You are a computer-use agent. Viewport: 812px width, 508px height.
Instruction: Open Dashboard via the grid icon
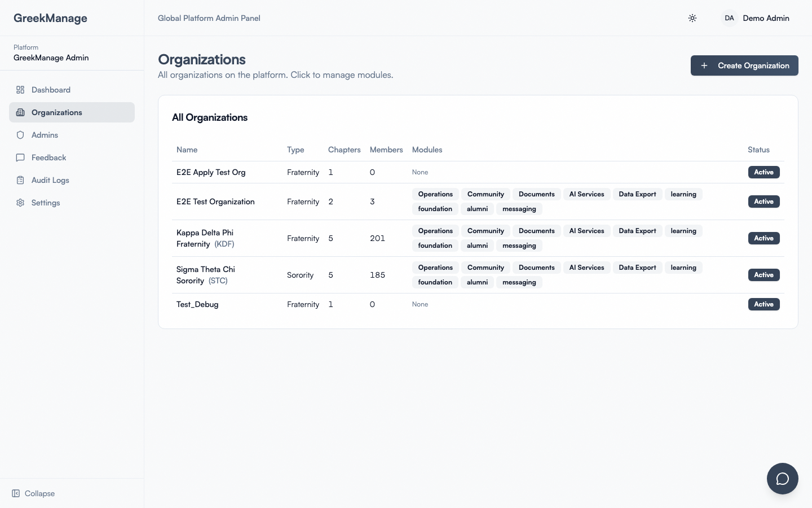[20, 90]
